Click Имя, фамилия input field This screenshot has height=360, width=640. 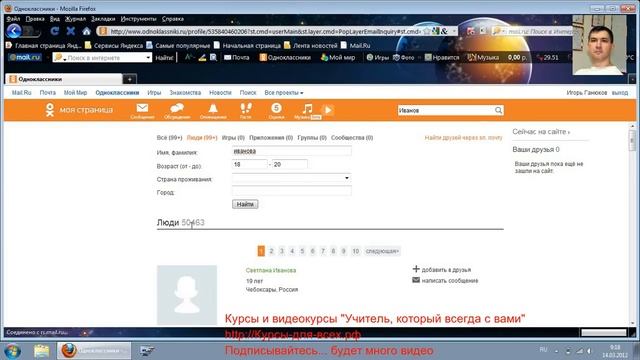point(291,151)
